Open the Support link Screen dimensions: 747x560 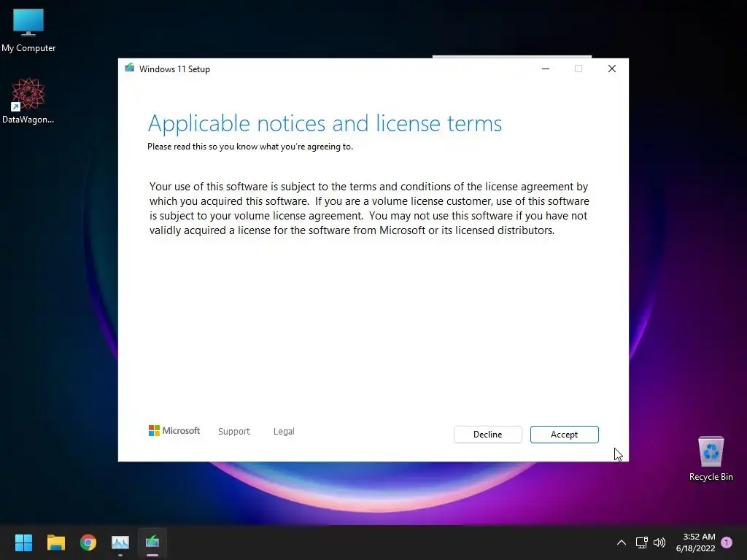[x=234, y=431]
